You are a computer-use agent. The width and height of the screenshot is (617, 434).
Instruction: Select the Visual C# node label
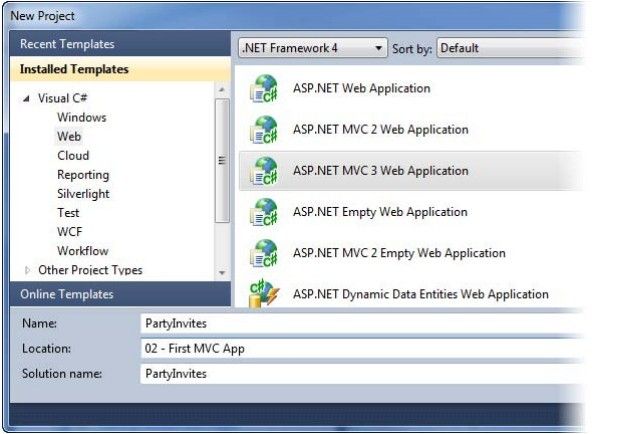(x=63, y=98)
